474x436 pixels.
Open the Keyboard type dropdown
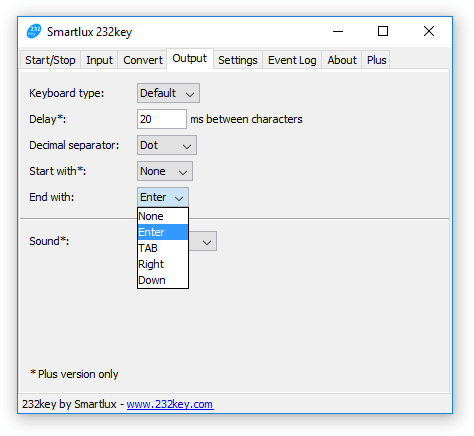click(168, 93)
